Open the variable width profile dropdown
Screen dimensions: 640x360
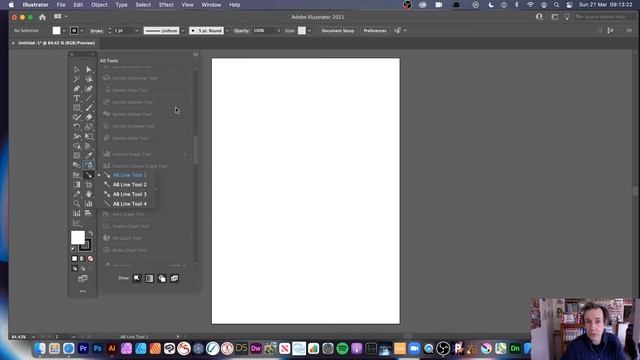[183, 31]
